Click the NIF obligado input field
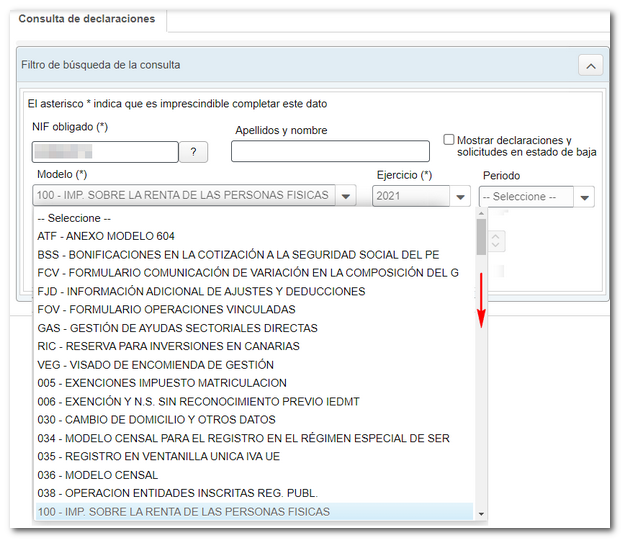The image size is (621, 539). [105, 152]
